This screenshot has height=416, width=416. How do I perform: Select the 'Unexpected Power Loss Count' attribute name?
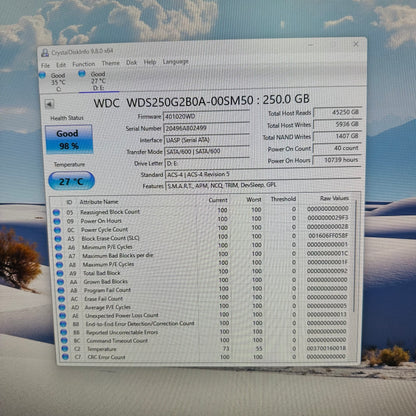point(122,315)
